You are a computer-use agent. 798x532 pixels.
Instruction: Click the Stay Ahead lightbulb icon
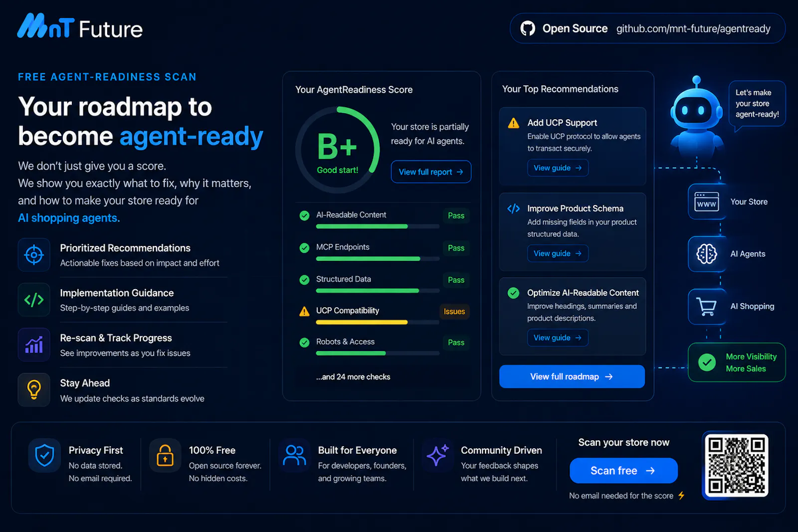click(x=34, y=389)
